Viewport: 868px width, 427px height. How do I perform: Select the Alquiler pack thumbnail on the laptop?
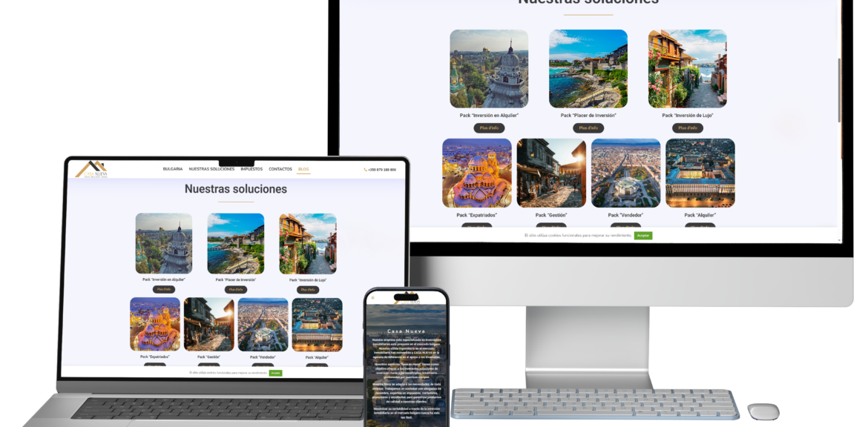317,324
